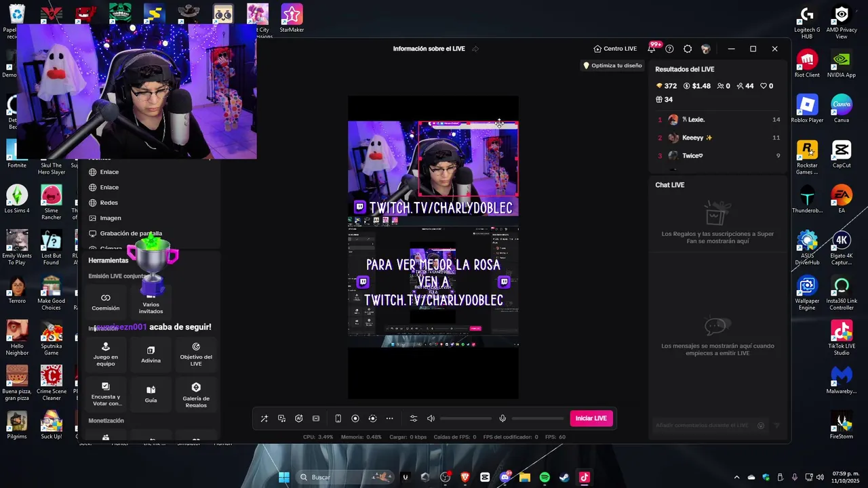The image size is (868, 488).
Task: Open the Varios invitados tool
Action: point(151,302)
